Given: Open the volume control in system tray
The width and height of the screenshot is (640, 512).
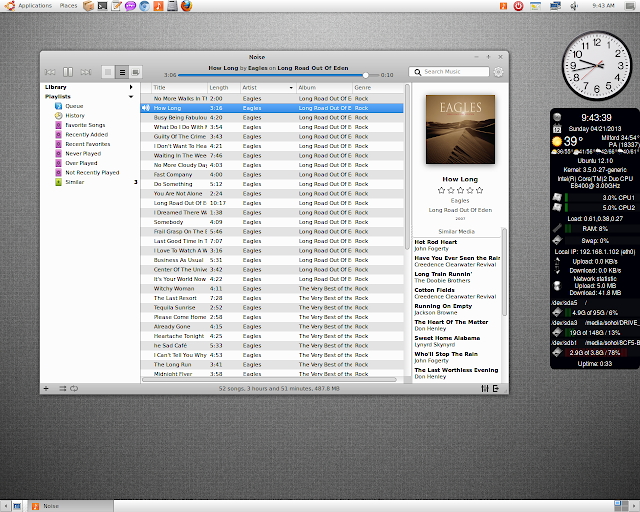Looking at the screenshot, I should tap(574, 6).
